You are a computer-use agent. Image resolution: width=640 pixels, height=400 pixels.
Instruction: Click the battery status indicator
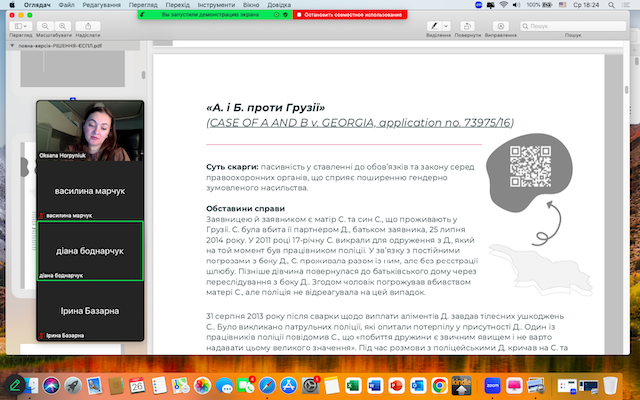(x=539, y=5)
